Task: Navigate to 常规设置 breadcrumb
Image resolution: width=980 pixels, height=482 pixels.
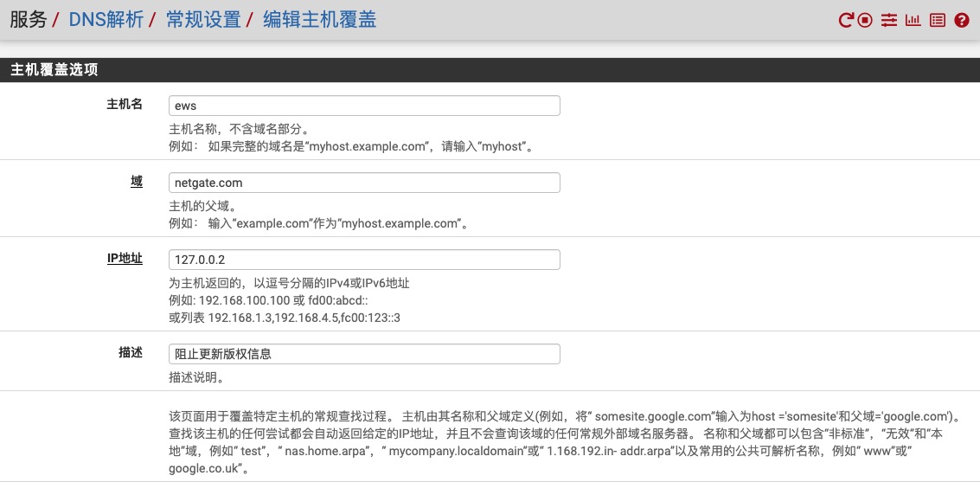Action: click(x=203, y=20)
